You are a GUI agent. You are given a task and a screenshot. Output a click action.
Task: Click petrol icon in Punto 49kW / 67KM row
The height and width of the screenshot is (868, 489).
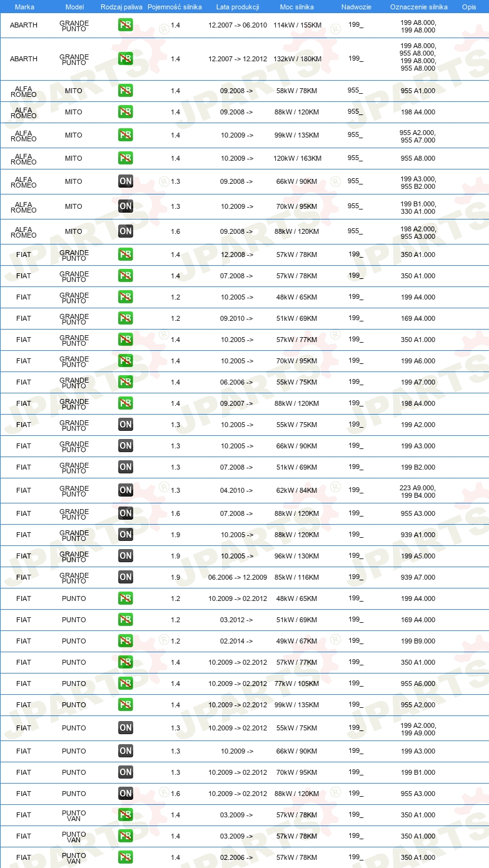126,641
